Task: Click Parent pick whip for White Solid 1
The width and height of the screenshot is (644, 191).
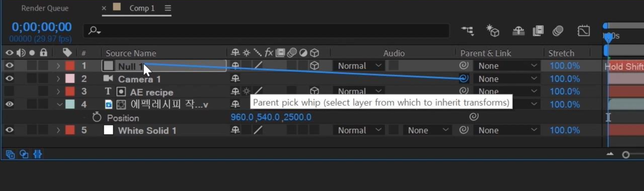Action: [x=464, y=130]
